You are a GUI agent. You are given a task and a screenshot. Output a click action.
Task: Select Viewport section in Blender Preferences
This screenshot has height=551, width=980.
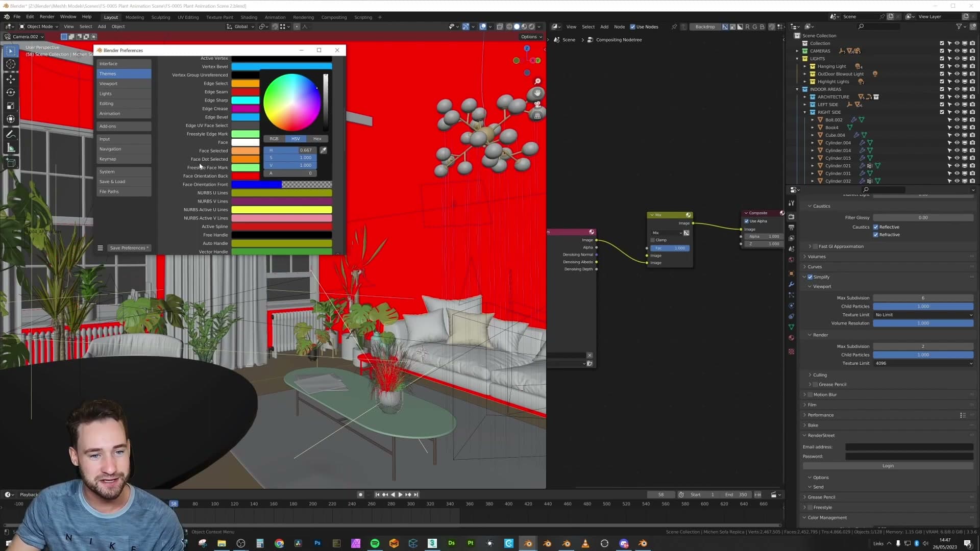(124, 84)
